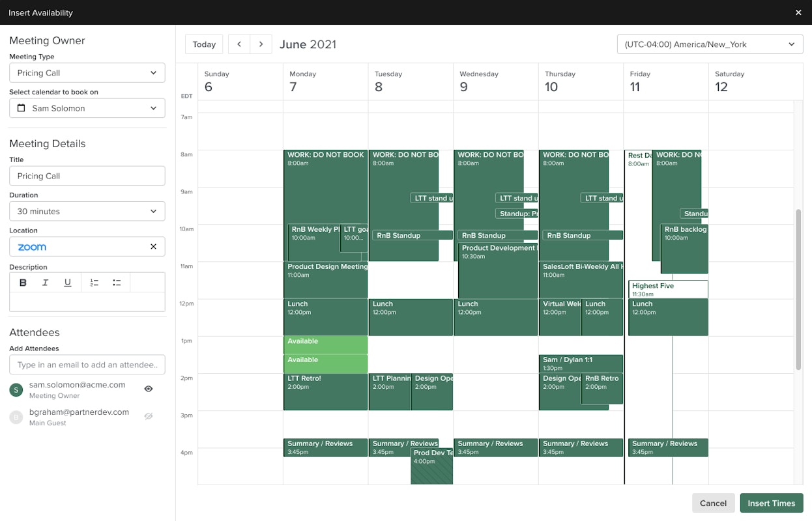Close the Insert Availability dialog
812x521 pixels.
coord(798,12)
